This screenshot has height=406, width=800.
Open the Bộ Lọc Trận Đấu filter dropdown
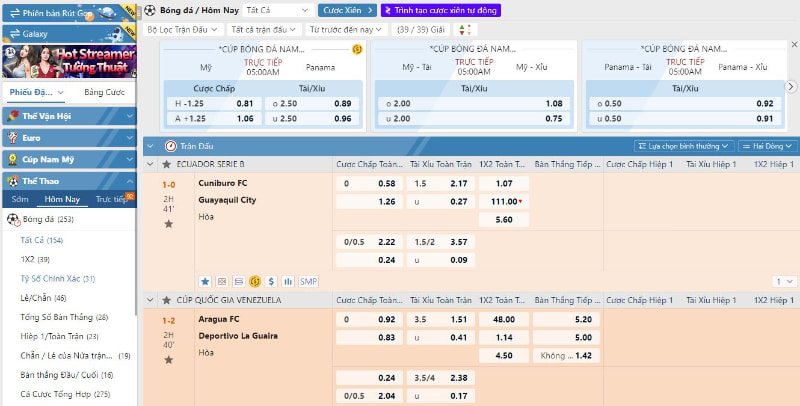point(184,30)
